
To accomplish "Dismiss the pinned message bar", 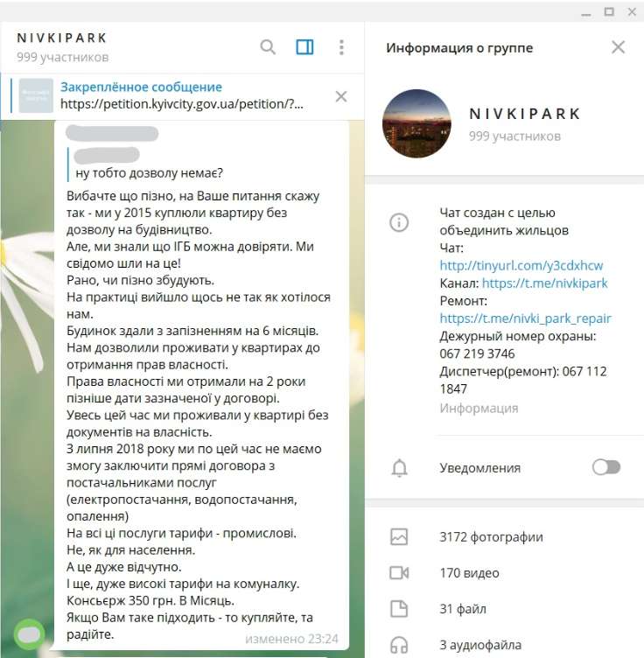I will point(341,96).
